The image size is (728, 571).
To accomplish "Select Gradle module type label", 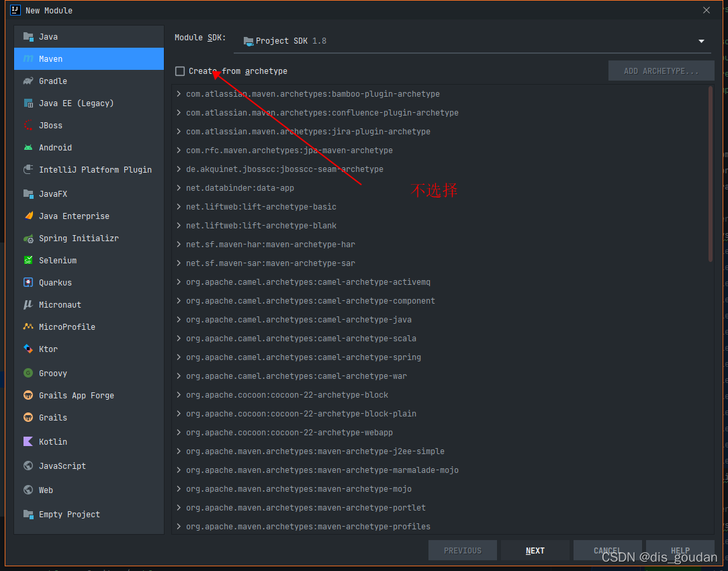I will tap(53, 81).
